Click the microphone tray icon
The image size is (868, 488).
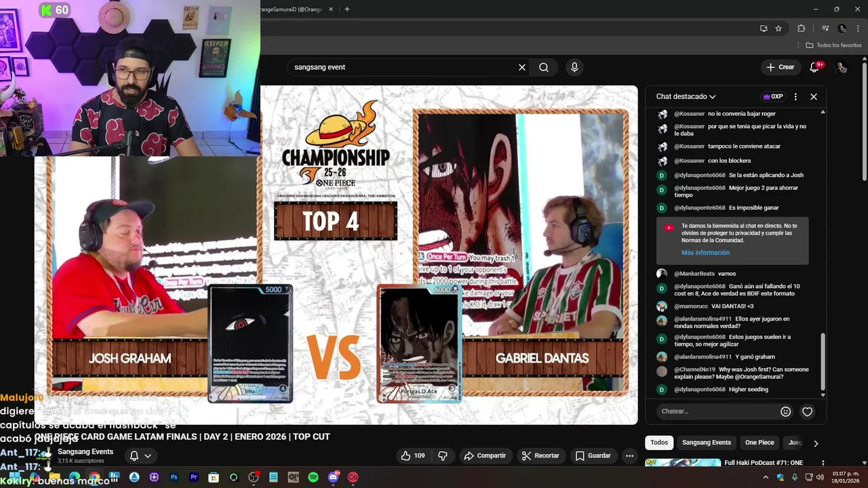pyautogui.click(x=795, y=477)
